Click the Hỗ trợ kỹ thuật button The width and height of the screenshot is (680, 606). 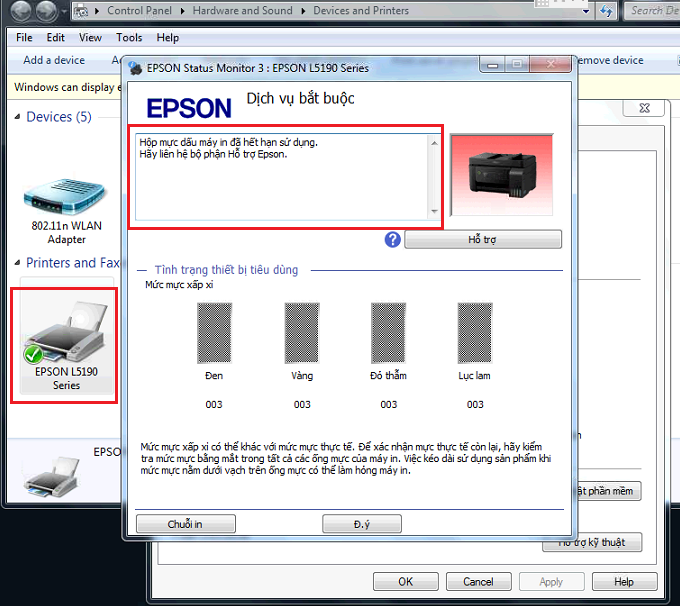[592, 542]
